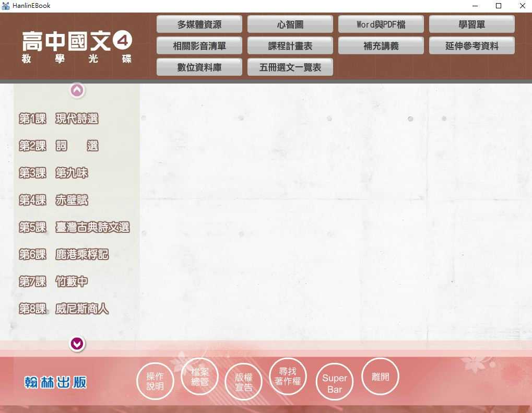Select 第6課 鹿港乘桴記

[x=64, y=254]
